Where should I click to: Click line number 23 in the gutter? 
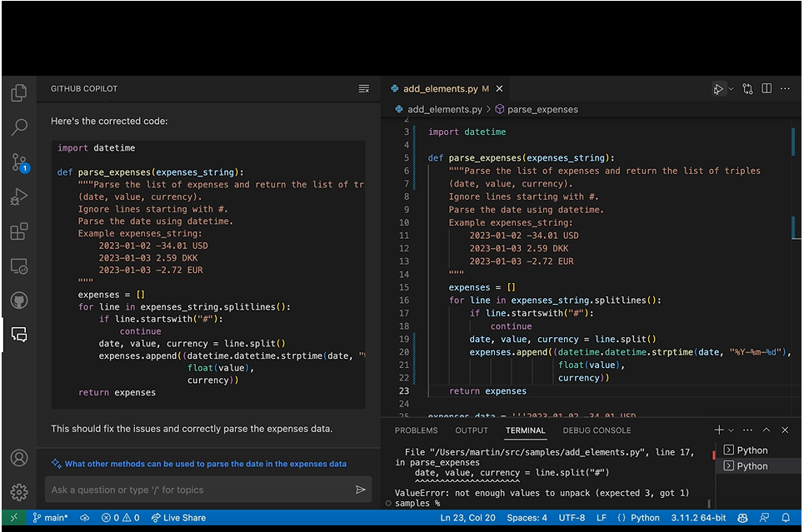[x=404, y=390]
